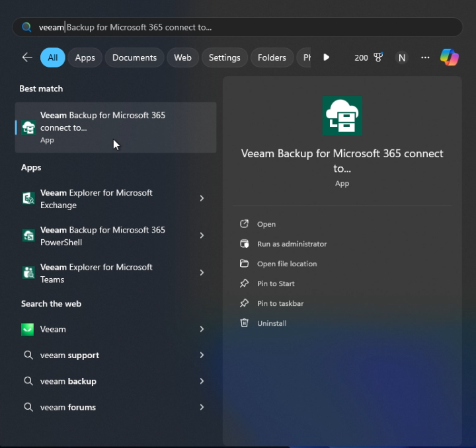Switch to the Folders filter tab
Screen dimensions: 476x448
[x=272, y=57]
